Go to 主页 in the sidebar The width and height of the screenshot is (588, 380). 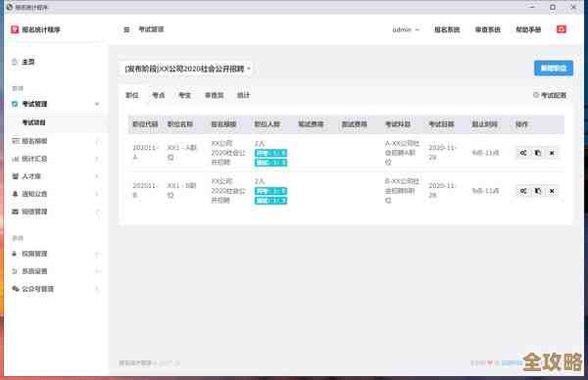28,62
